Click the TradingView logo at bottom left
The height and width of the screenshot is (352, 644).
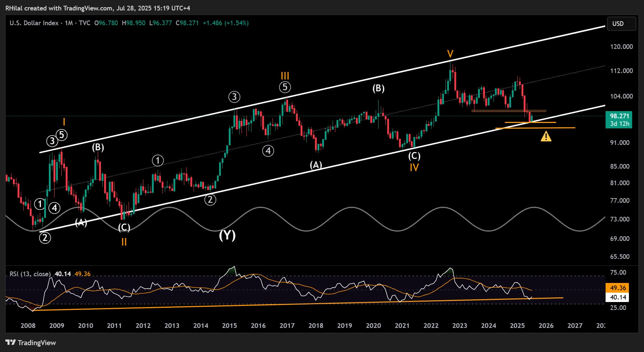31,343
